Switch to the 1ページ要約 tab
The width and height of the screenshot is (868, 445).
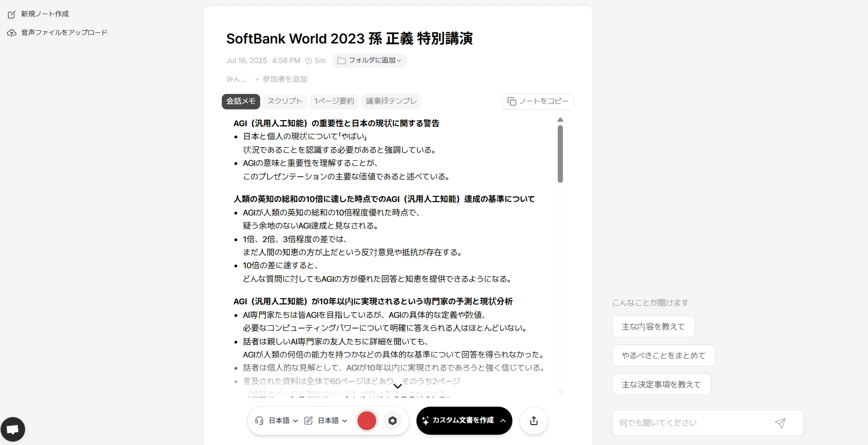coord(334,101)
